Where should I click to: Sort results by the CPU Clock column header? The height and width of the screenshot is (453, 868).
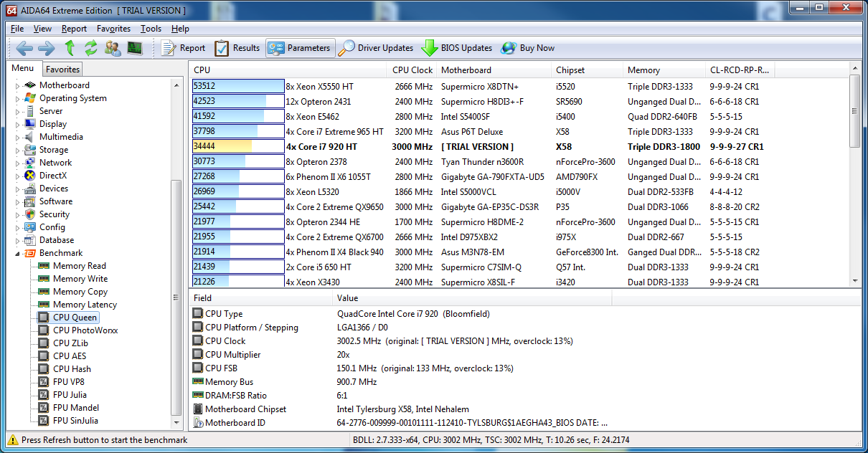coord(412,70)
